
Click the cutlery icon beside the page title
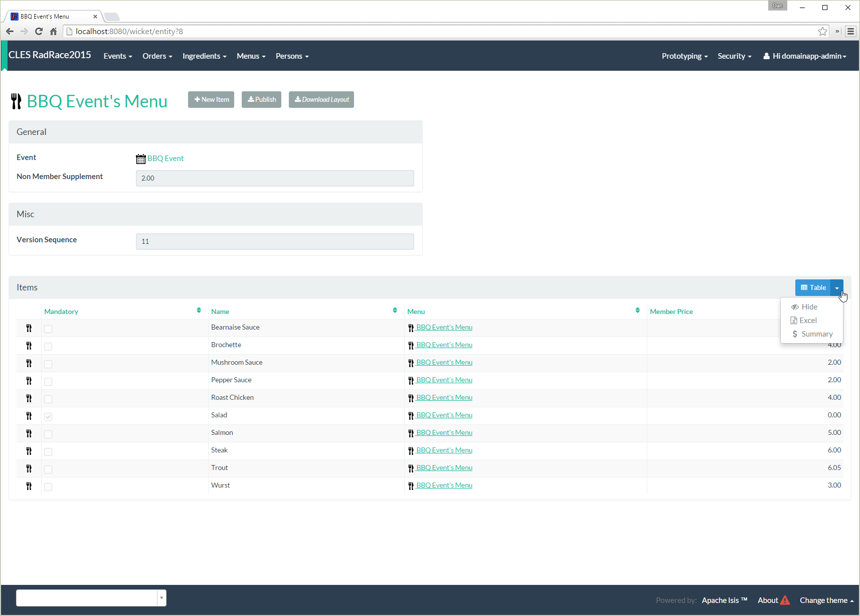(x=16, y=101)
